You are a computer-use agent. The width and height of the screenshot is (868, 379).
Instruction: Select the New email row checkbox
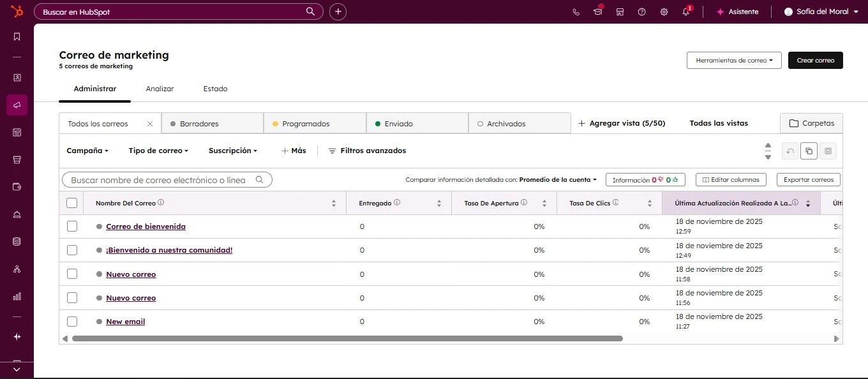[72, 322]
